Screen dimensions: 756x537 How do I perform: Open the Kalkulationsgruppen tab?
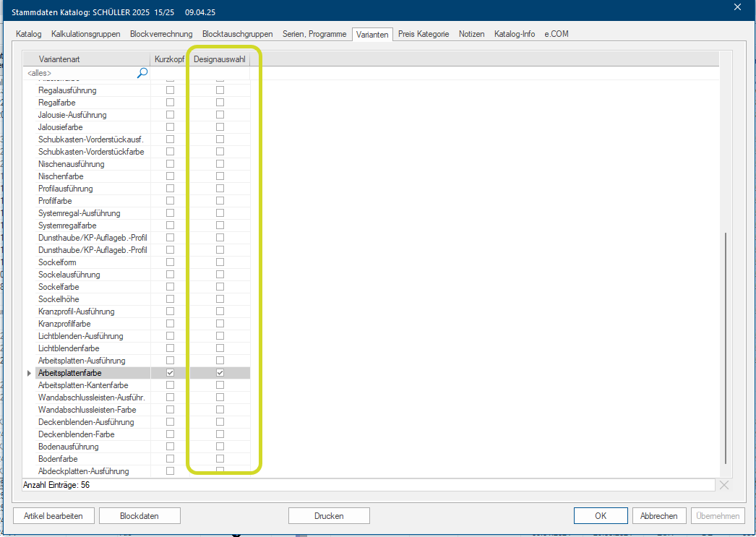(87, 34)
